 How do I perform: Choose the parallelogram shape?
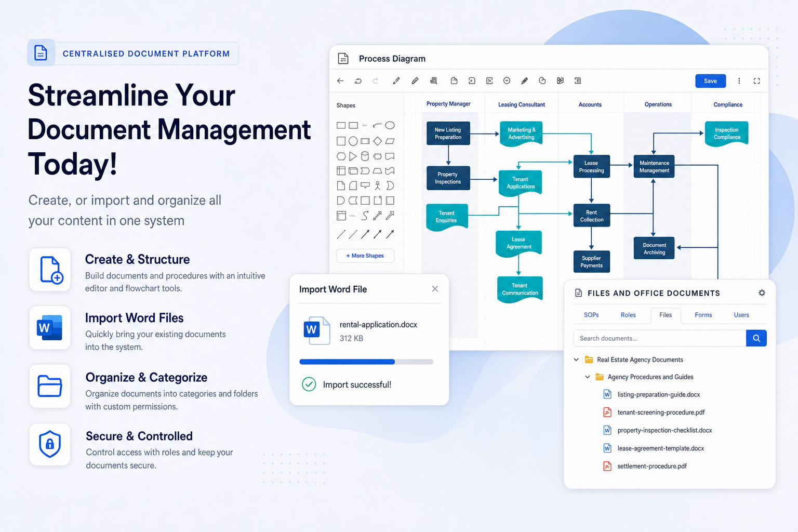[390, 141]
